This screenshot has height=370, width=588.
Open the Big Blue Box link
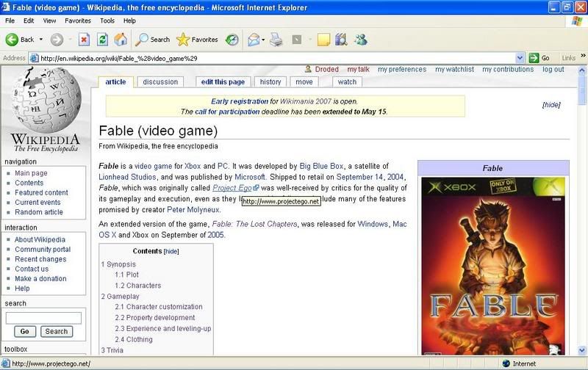(321, 166)
